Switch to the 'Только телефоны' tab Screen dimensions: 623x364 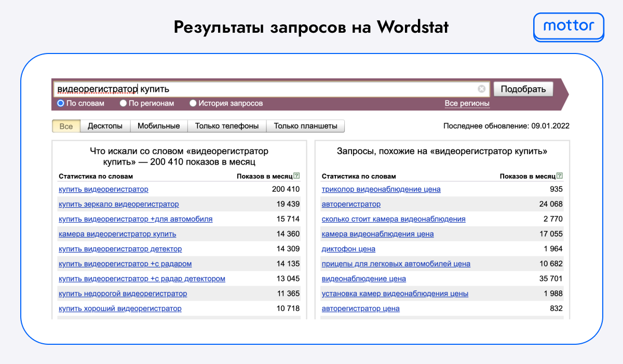(x=227, y=126)
